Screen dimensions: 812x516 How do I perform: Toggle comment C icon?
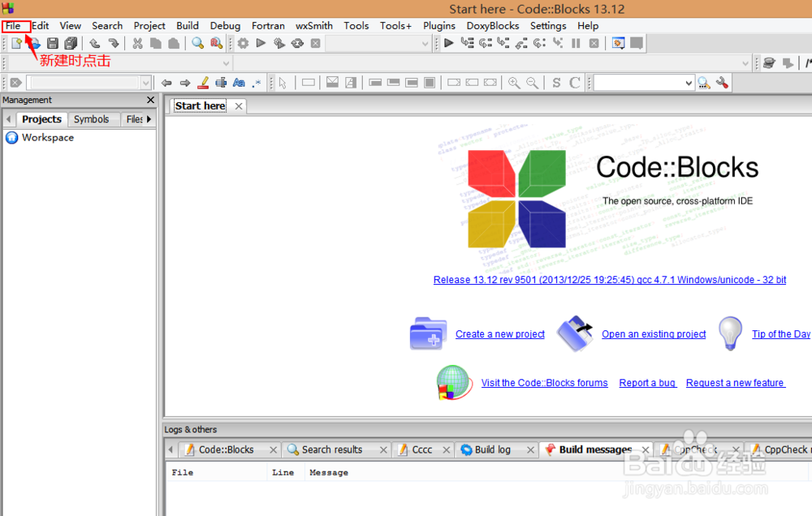click(574, 83)
